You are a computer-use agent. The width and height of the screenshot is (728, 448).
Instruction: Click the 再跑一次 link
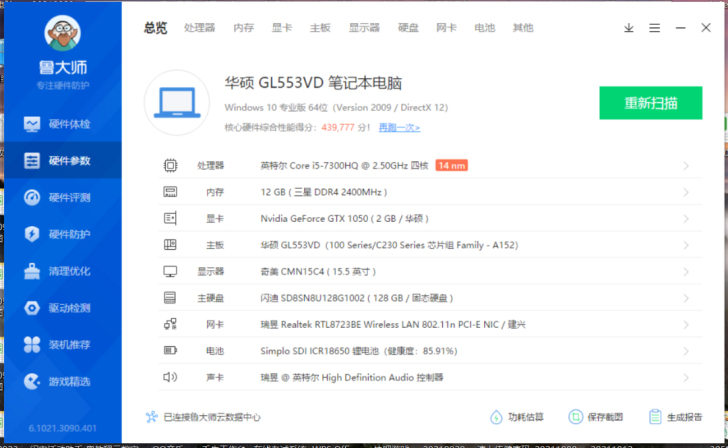tap(399, 127)
